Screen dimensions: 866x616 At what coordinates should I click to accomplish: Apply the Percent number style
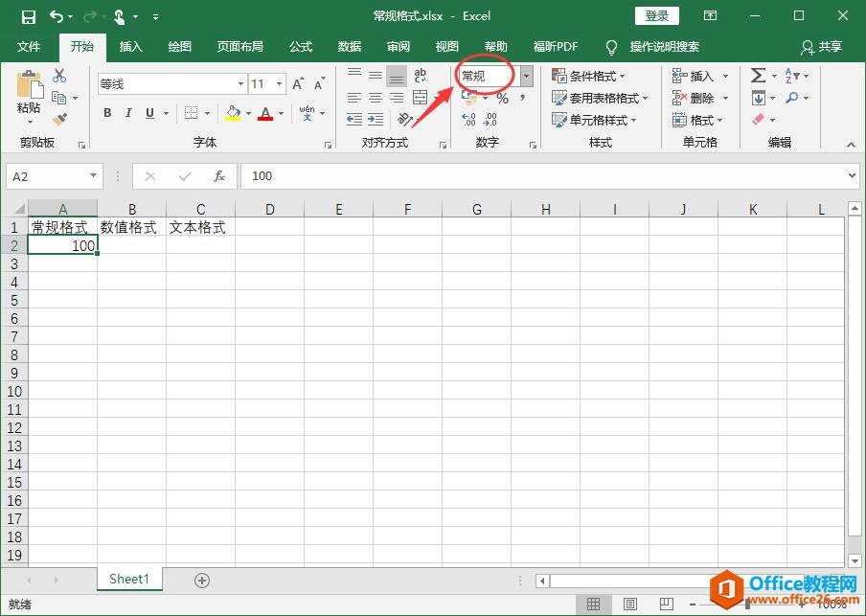click(501, 98)
